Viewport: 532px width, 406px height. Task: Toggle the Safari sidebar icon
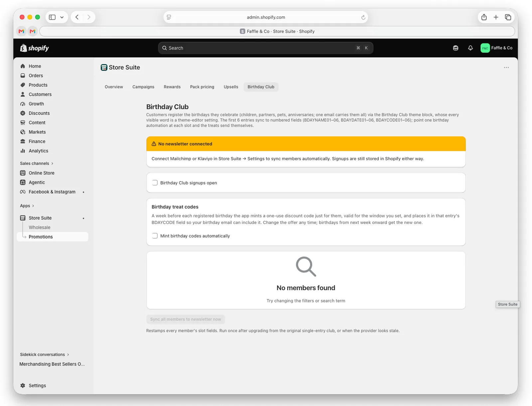(x=52, y=17)
